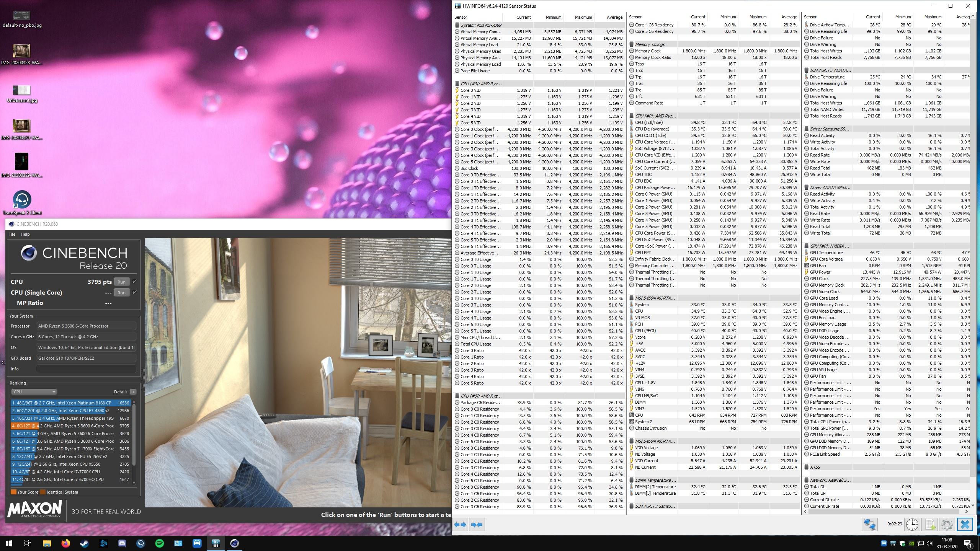The image size is (980, 551).
Task: Run the CPU (Single Core) benchmark
Action: (121, 292)
